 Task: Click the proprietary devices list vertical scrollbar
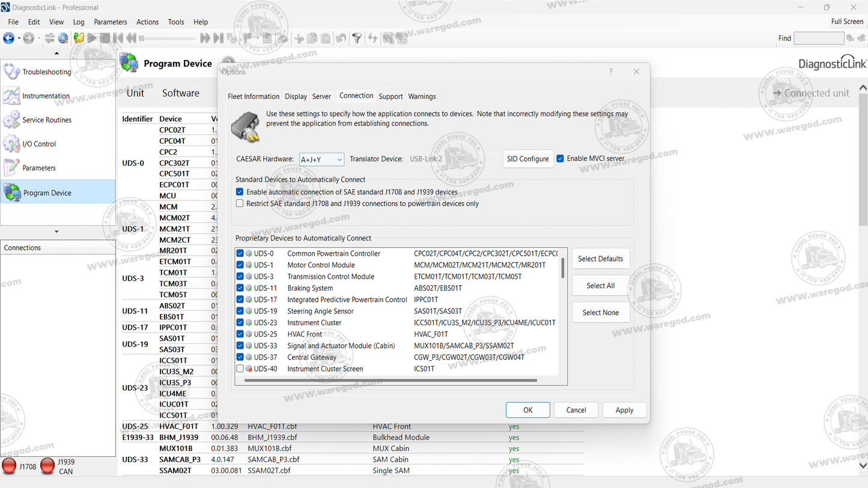pyautogui.click(x=563, y=268)
